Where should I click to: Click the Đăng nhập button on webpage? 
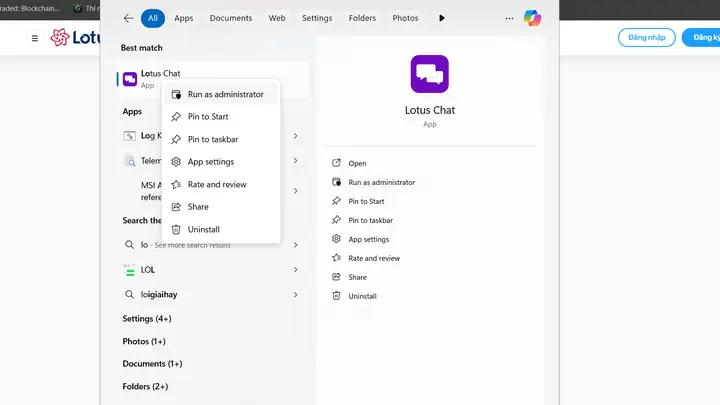pos(647,38)
